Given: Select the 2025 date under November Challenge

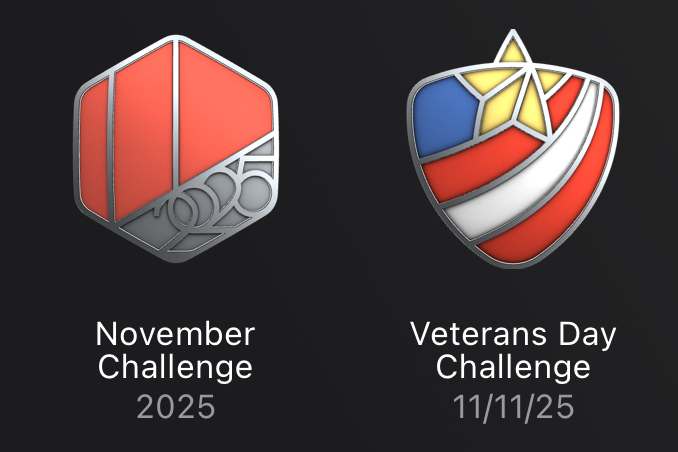Looking at the screenshot, I should [x=176, y=407].
